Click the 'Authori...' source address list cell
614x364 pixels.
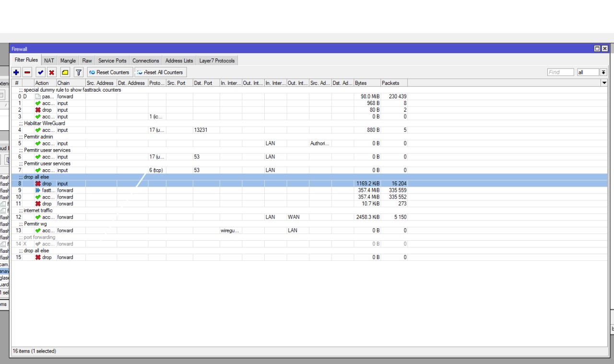coord(320,143)
